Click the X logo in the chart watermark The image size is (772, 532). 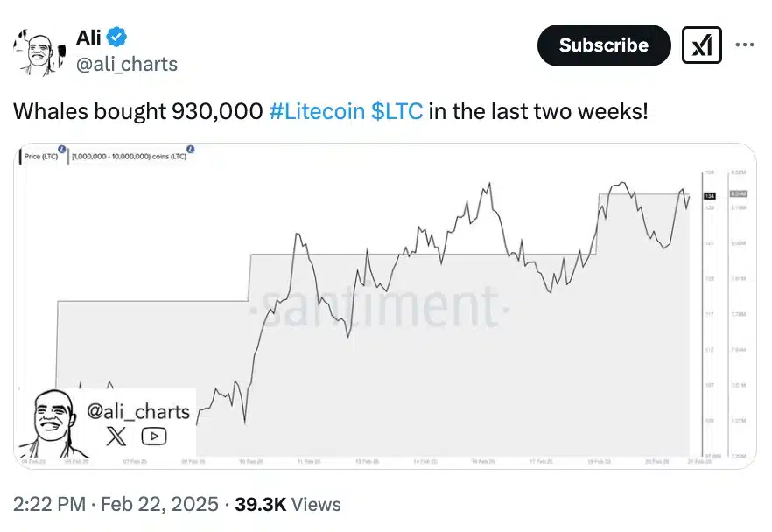(116, 435)
